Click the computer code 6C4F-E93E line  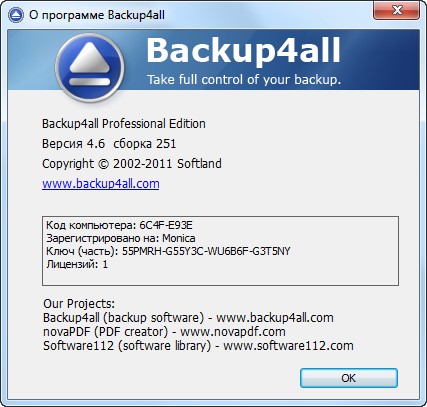(x=119, y=225)
